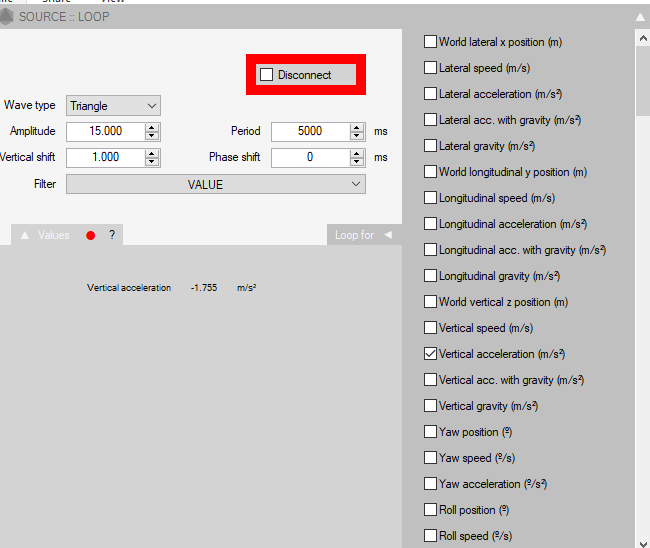
Task: Open the Filter VALUE dropdown
Action: tap(216, 184)
